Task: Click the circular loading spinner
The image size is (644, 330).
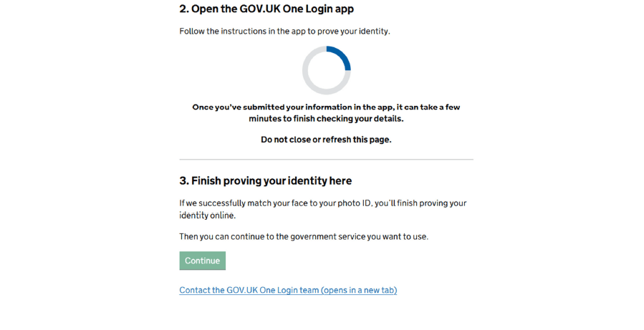Action: tap(326, 70)
